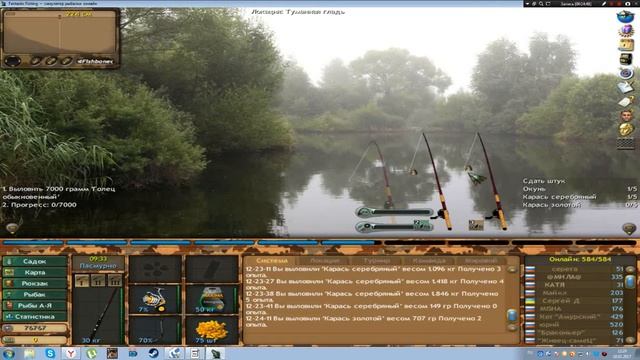The height and width of the screenshot is (360, 640).
Task: Click the upper reel tension bar
Action: click(395, 212)
